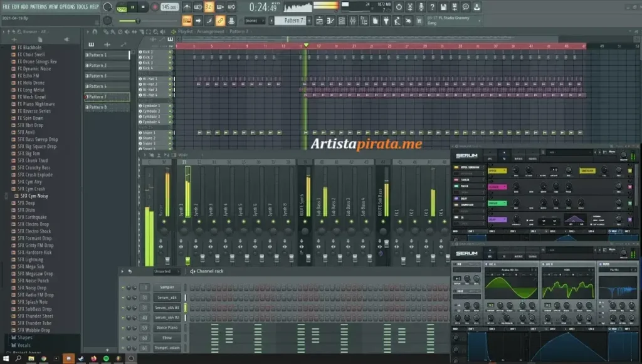The height and width of the screenshot is (364, 642).
Task: Click the help question mark icon
Action: [432, 7]
